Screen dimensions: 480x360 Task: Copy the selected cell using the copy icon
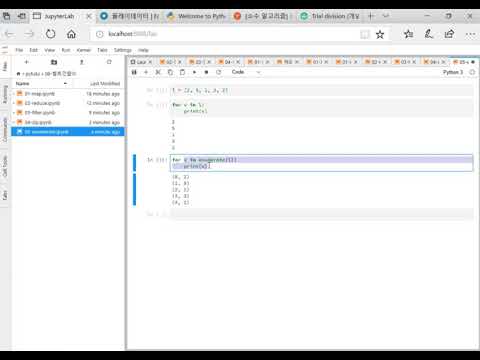click(170, 72)
